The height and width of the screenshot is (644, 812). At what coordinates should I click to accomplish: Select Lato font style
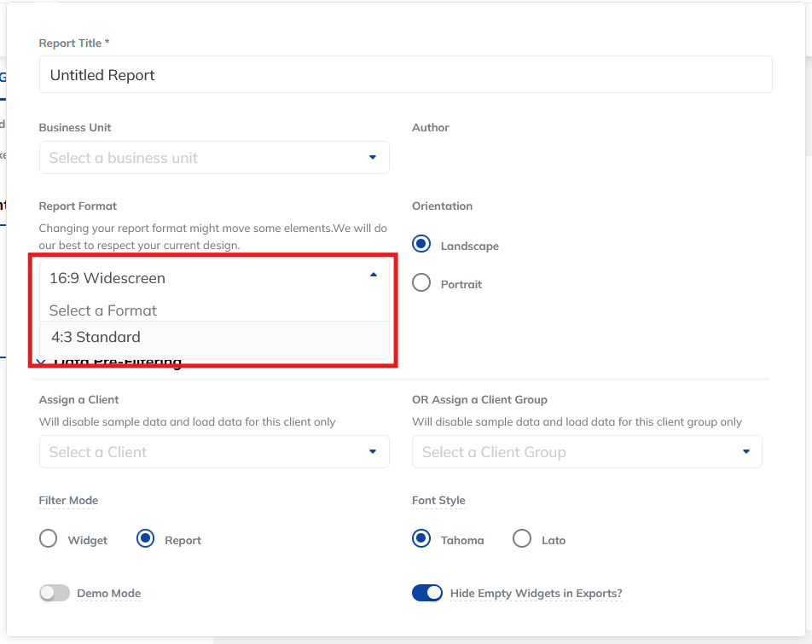pos(522,538)
